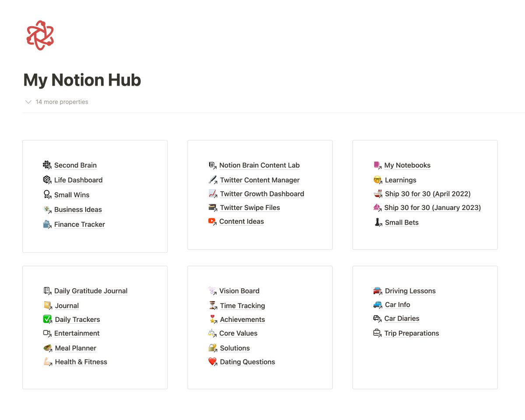525x420 pixels.
Task: Open the Entertainment link
Action: pyautogui.click(x=77, y=333)
